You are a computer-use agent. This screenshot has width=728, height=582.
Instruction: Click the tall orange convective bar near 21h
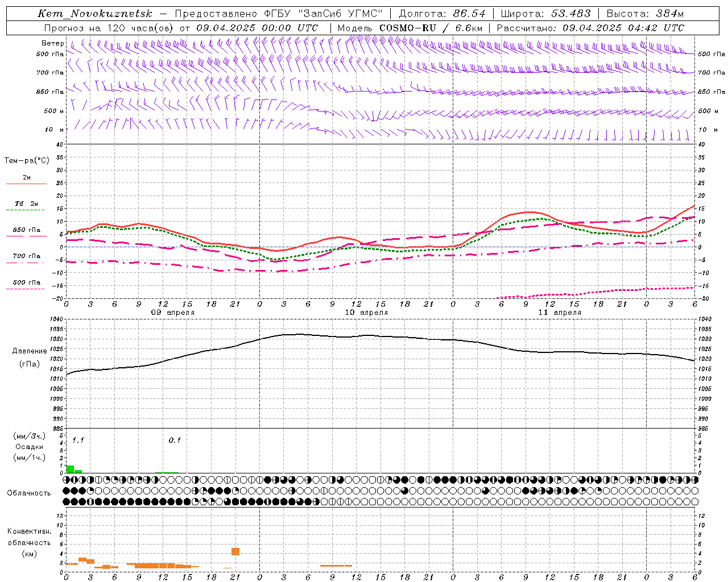235,551
